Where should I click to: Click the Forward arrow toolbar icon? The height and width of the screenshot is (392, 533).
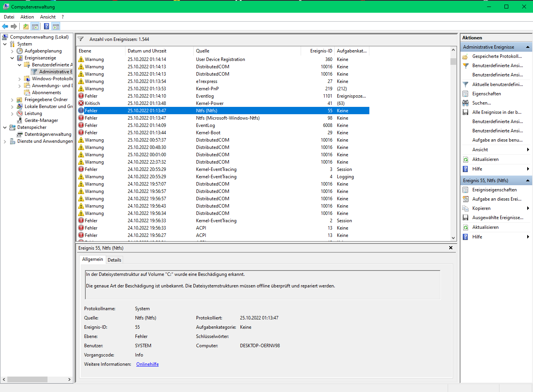14,26
